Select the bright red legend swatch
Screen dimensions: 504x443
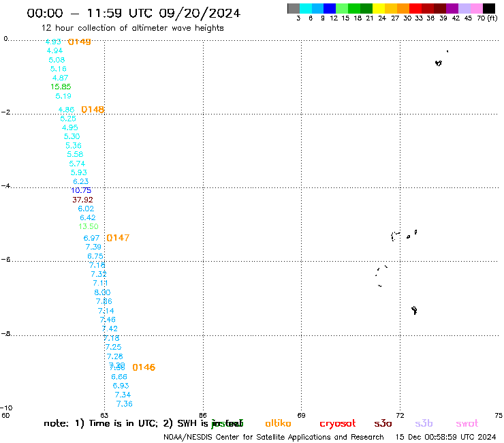coord(415,9)
